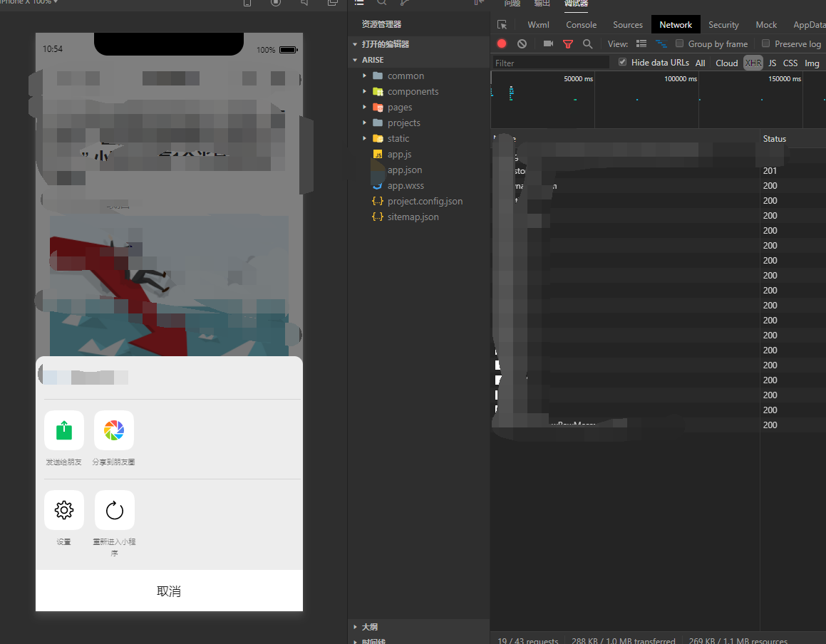Click the search icon above the explorer panel
Image resolution: width=826 pixels, height=644 pixels.
pos(382,3)
